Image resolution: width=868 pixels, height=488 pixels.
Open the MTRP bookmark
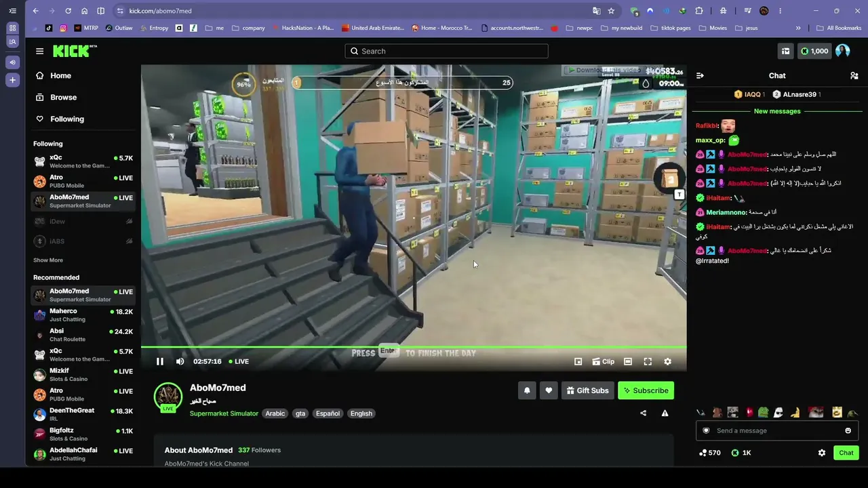point(87,28)
